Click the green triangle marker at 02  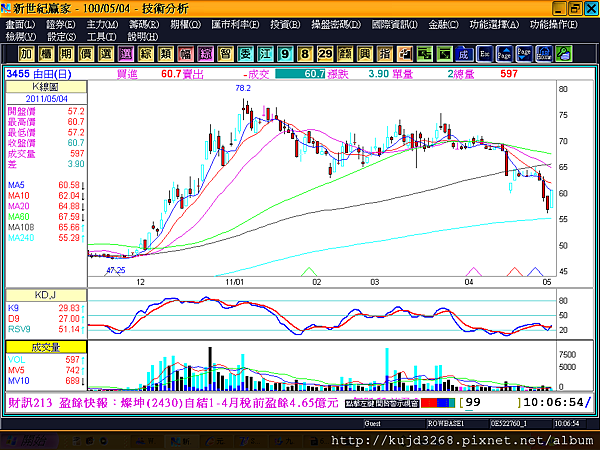pos(309,271)
